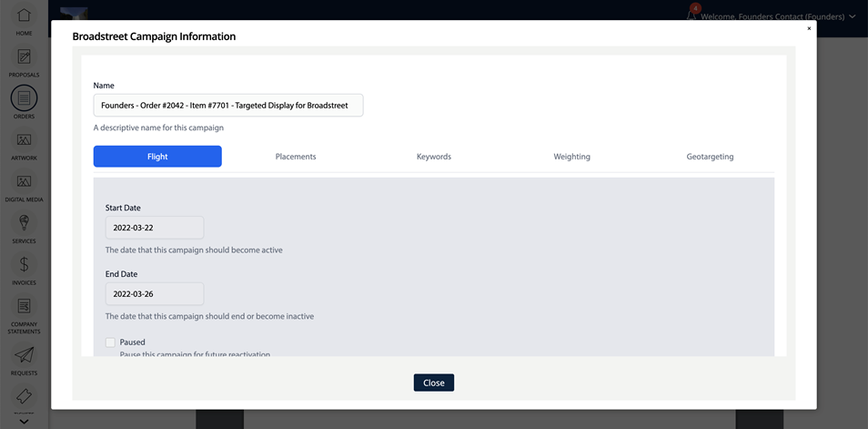Switch to the Geotargeting tab
868x429 pixels.
711,157
